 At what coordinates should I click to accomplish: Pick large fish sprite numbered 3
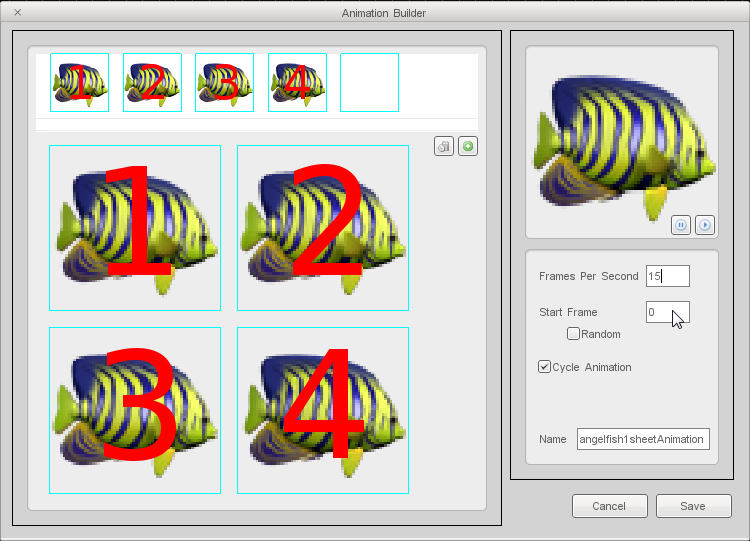click(x=135, y=410)
